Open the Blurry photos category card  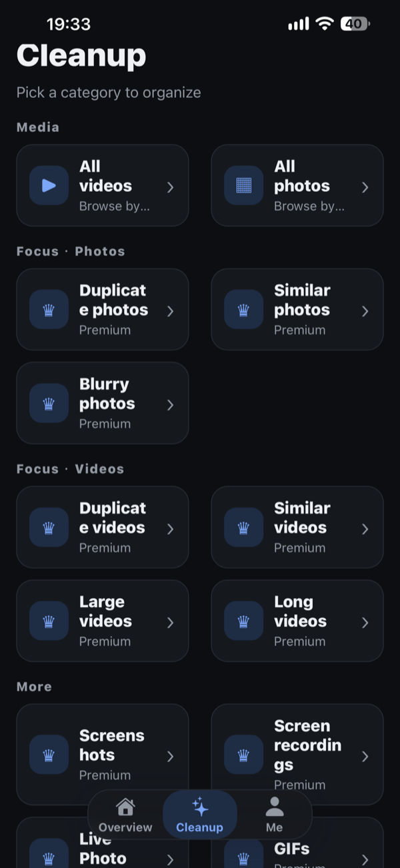click(x=103, y=403)
